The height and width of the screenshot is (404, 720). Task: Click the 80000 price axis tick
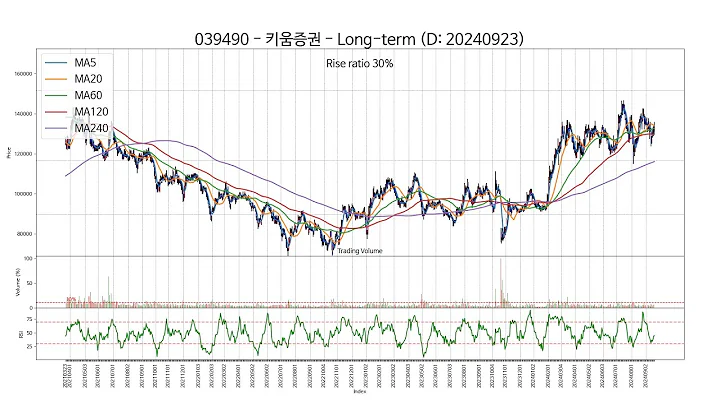(24, 234)
